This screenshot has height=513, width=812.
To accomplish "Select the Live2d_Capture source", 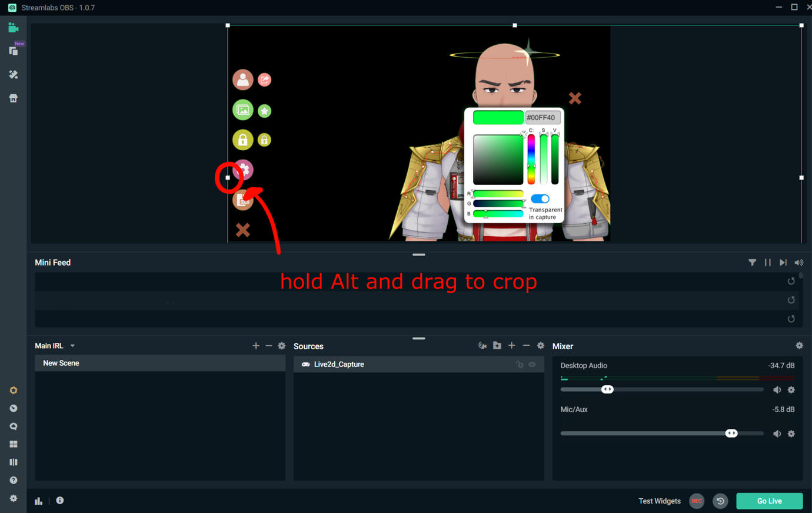I will (x=339, y=365).
